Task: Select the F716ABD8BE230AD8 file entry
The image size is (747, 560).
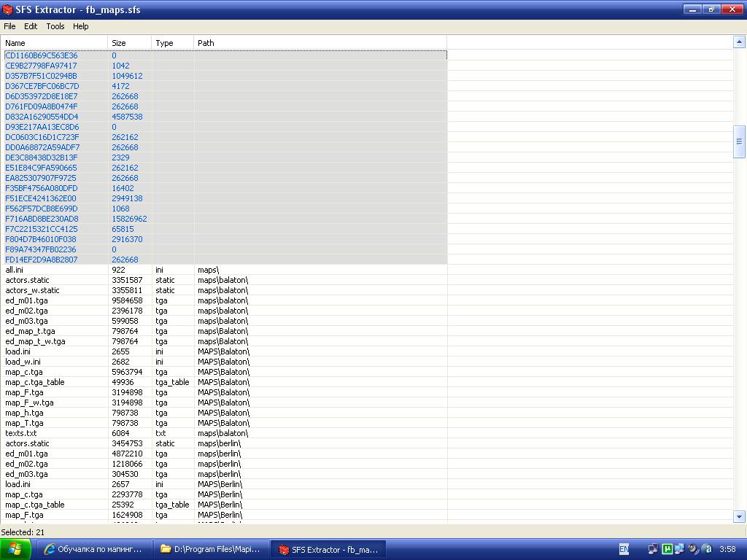Action: (42, 219)
